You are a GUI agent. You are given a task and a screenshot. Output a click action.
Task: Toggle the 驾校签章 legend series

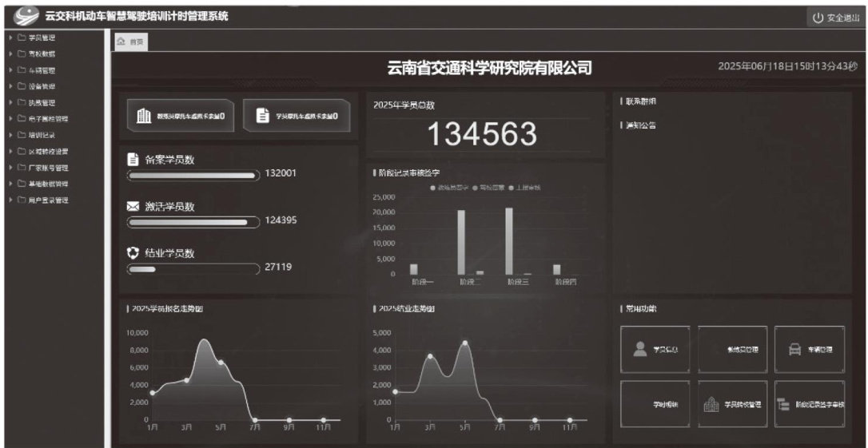point(488,187)
